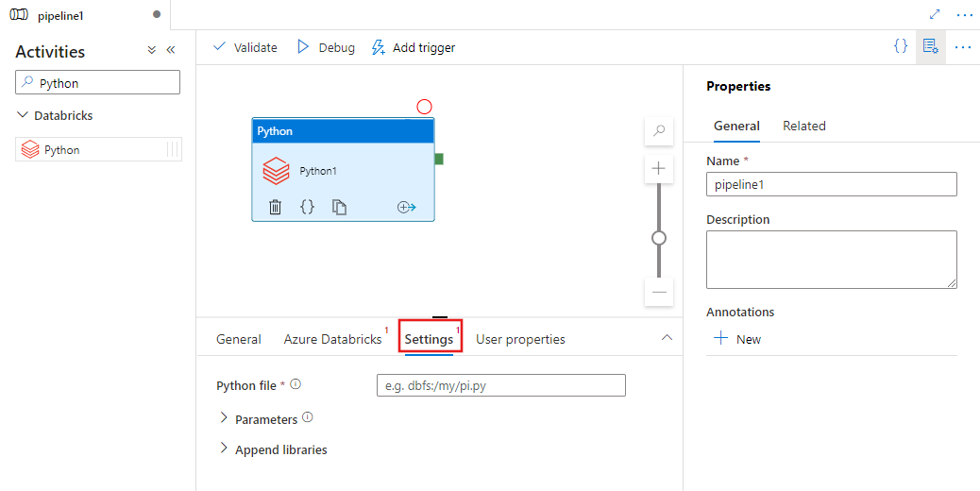Add a New annotation

[737, 339]
